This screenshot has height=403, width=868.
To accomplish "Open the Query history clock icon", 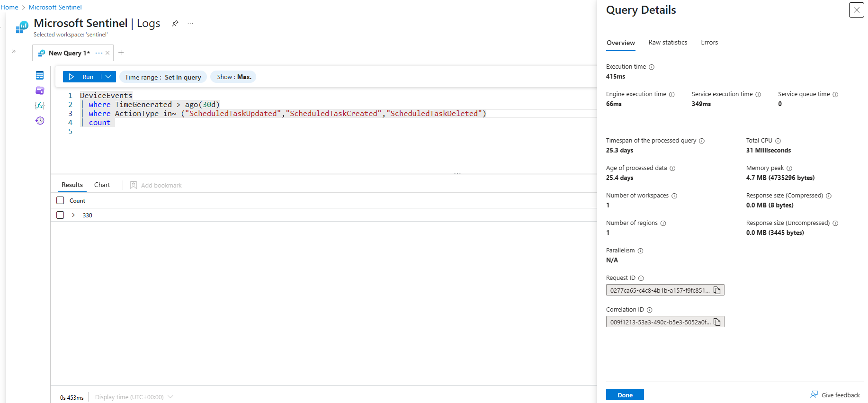I will [x=40, y=121].
